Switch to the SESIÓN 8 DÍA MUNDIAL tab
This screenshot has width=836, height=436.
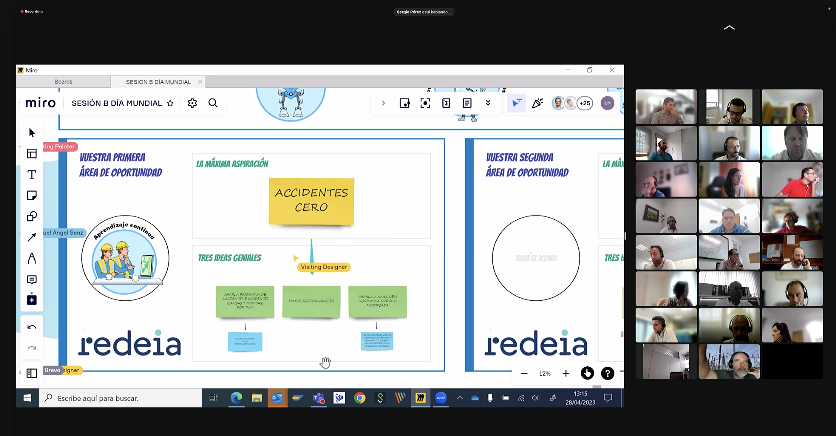[158, 82]
